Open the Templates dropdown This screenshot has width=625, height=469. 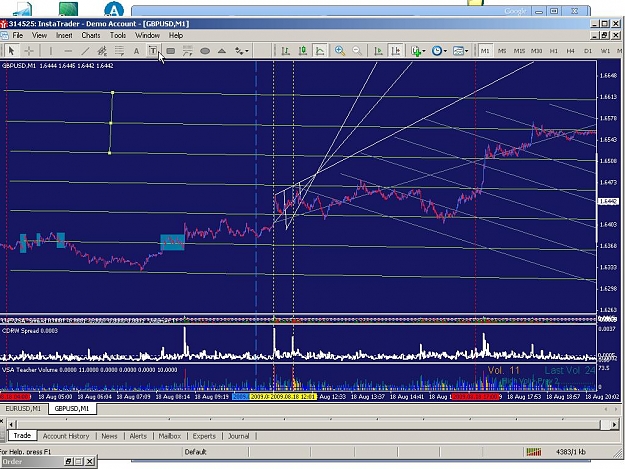(461, 51)
